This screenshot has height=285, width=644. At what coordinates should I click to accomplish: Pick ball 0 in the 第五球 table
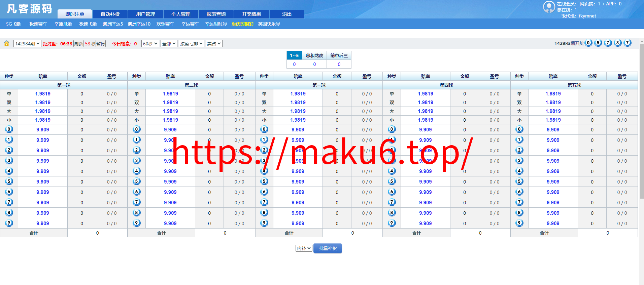point(519,129)
